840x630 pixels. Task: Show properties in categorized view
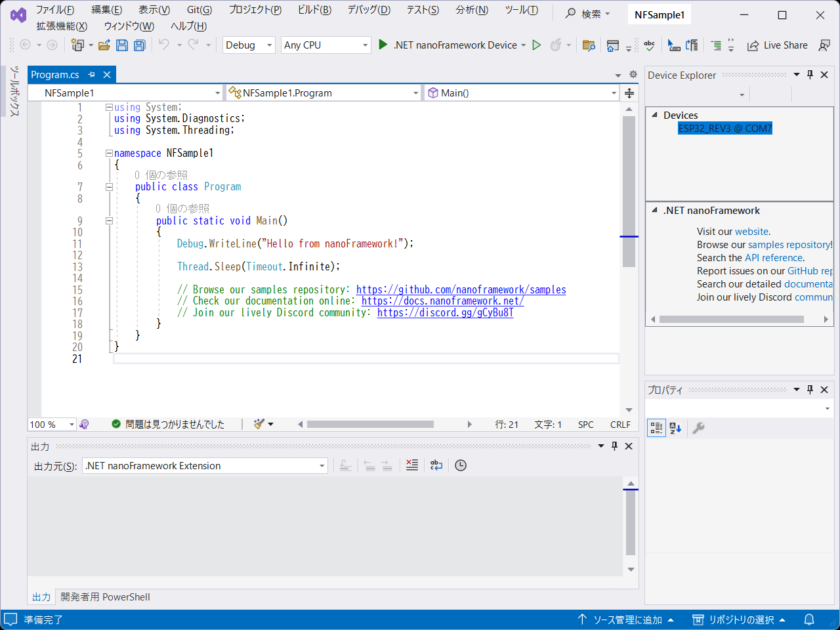[x=656, y=428]
